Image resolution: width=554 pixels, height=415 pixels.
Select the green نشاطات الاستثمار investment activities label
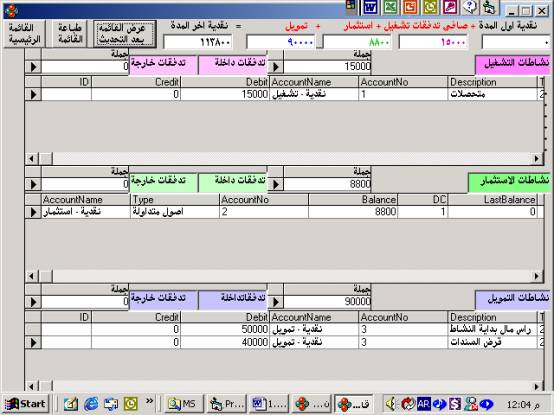point(509,182)
